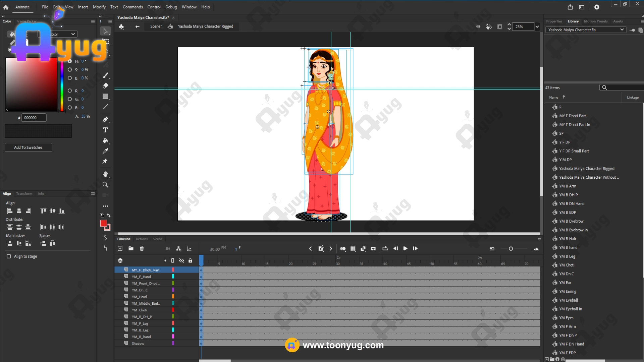Open the color type dropdown
The height and width of the screenshot is (362, 644).
[73, 34]
